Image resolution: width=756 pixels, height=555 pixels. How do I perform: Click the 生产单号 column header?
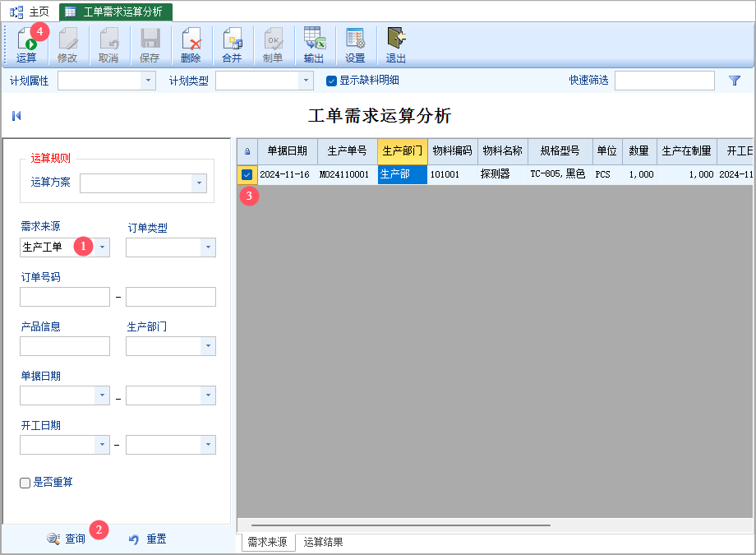[x=347, y=151]
